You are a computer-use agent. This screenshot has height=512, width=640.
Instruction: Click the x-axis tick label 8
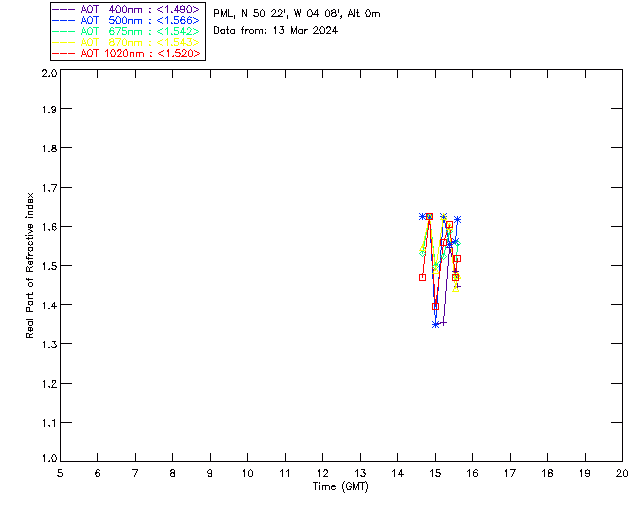[173, 473]
